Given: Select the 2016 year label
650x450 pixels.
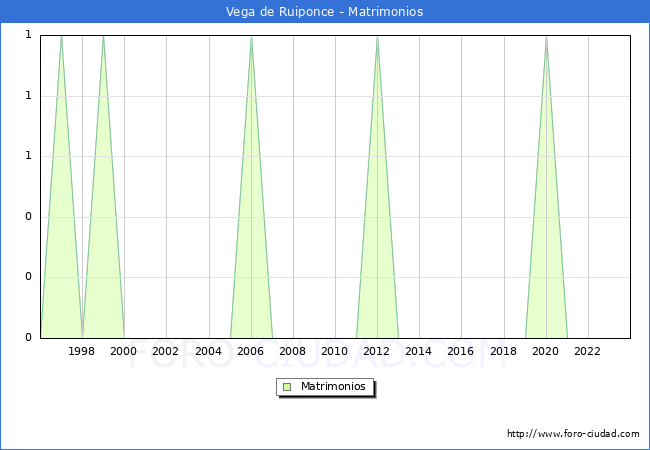Looking at the screenshot, I should click(x=461, y=351).
